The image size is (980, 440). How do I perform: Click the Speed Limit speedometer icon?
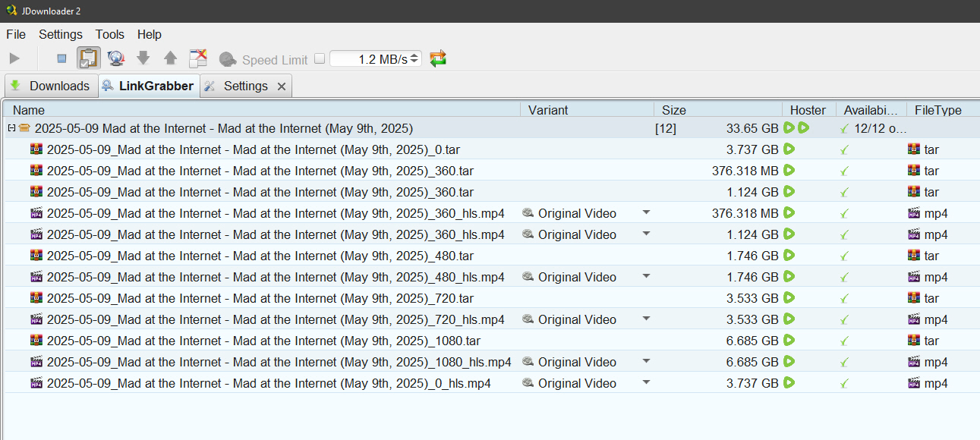(228, 59)
